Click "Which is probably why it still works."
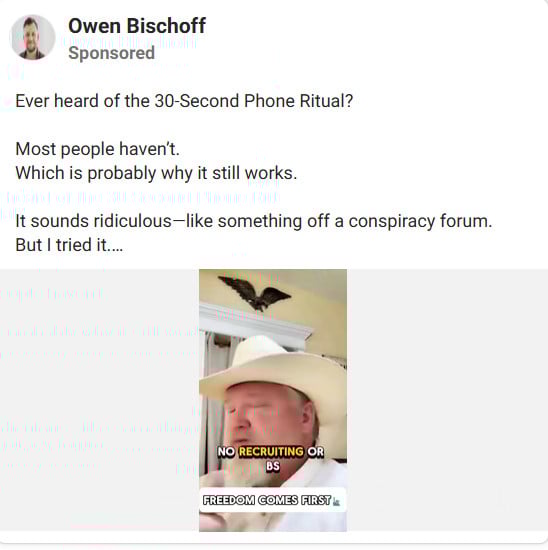This screenshot has height=550, width=548. coord(156,173)
